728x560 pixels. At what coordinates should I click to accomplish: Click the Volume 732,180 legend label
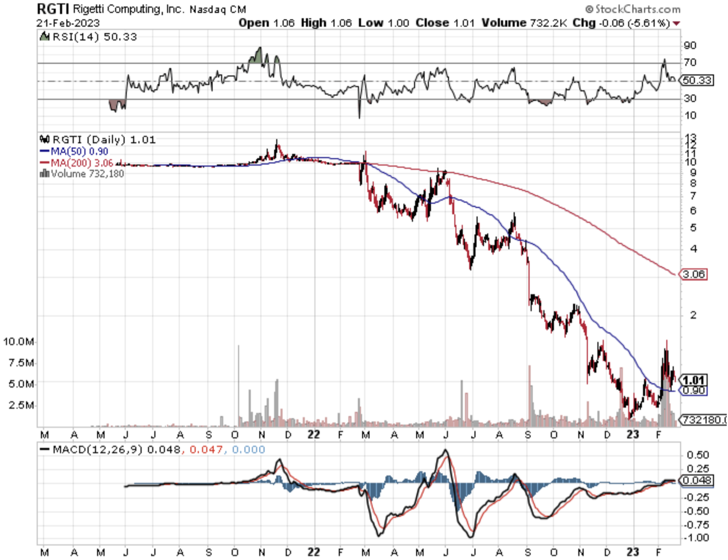point(88,174)
